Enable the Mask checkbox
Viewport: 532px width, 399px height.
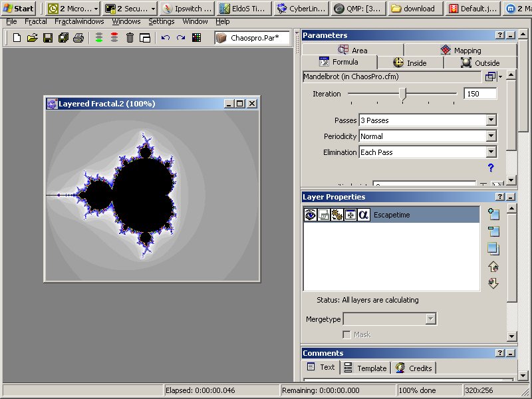pos(346,334)
